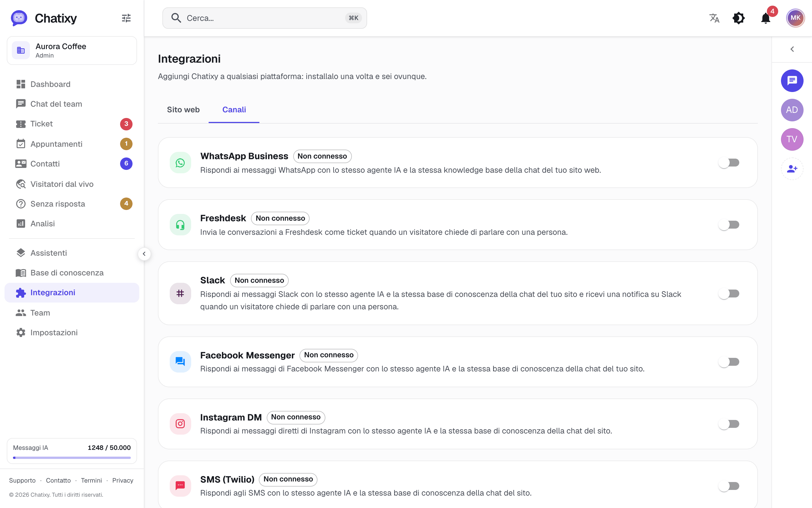Image resolution: width=812 pixels, height=508 pixels.
Task: Click the Chatixy logo icon
Action: click(x=19, y=18)
